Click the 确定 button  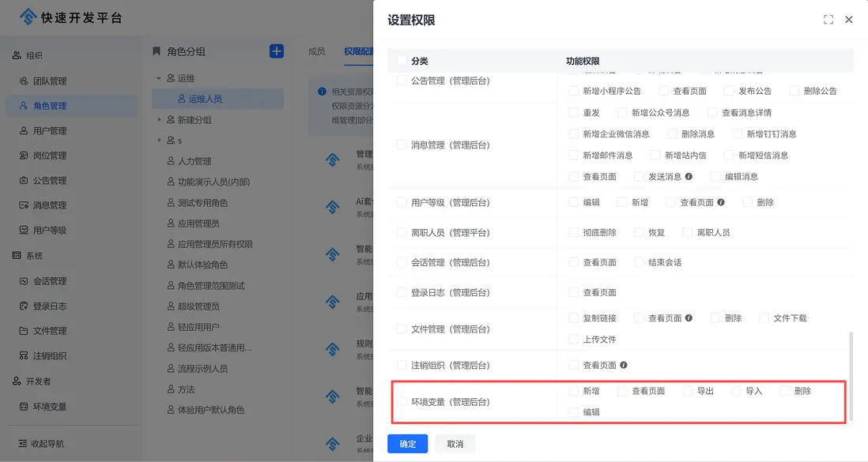(x=407, y=444)
